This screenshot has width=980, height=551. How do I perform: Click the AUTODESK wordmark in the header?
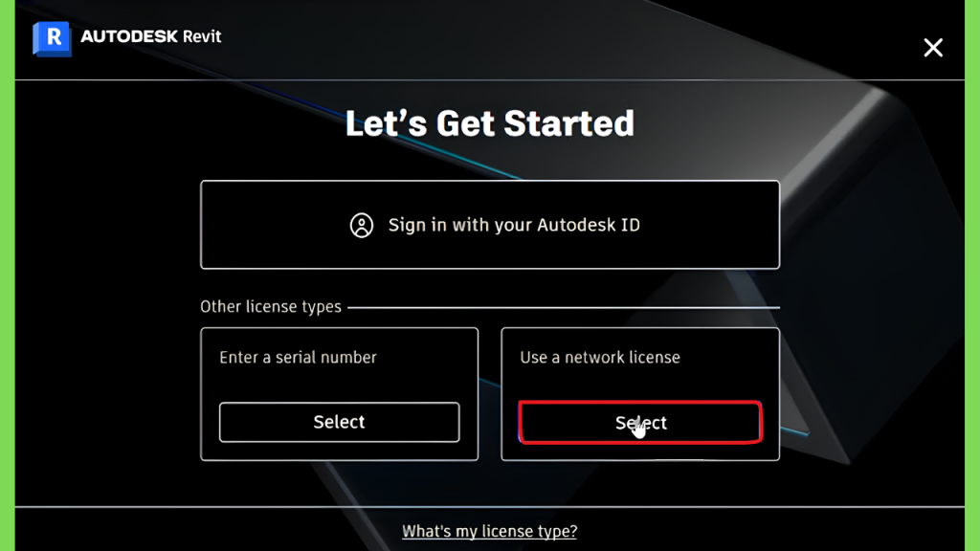(129, 36)
